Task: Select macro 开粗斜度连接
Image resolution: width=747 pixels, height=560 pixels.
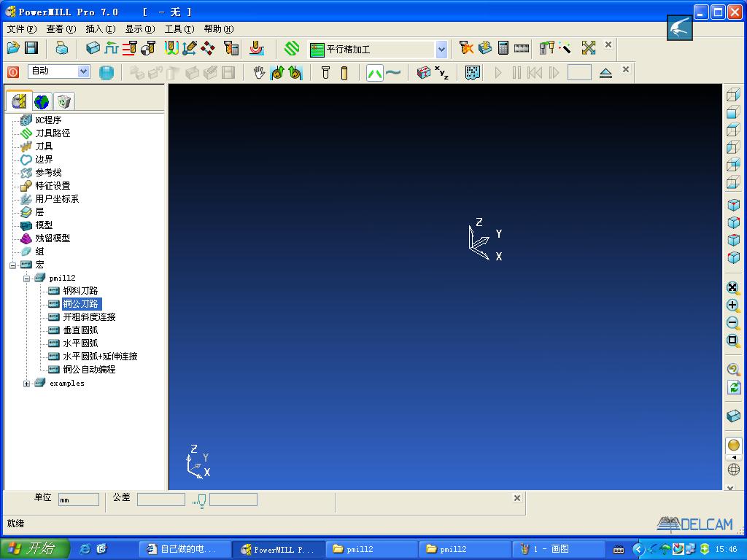Action: tap(90, 317)
